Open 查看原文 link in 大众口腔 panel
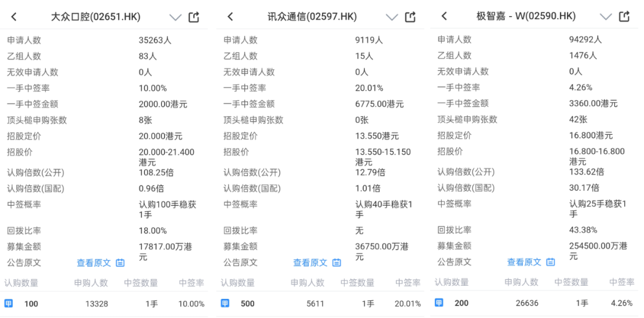The image size is (644, 318). [x=94, y=263]
